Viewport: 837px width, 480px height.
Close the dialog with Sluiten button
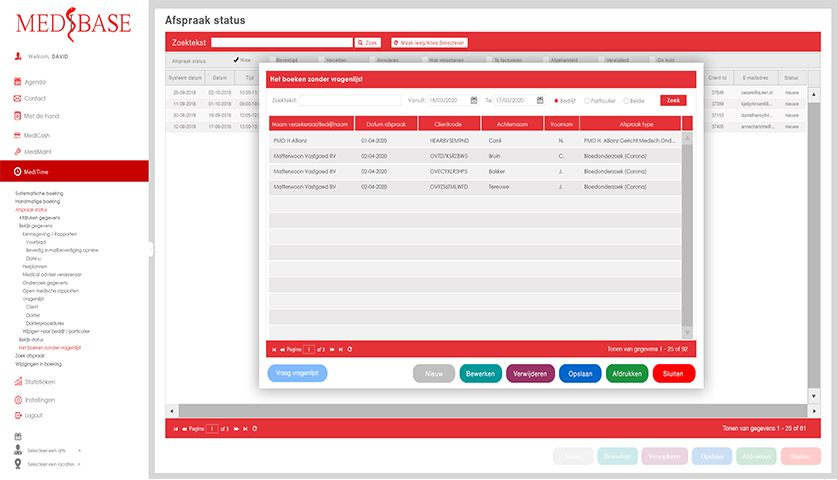(x=674, y=374)
